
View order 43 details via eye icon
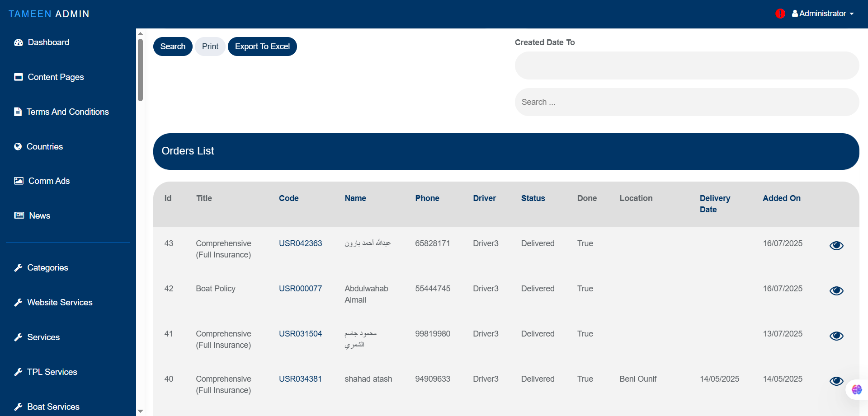pos(836,245)
